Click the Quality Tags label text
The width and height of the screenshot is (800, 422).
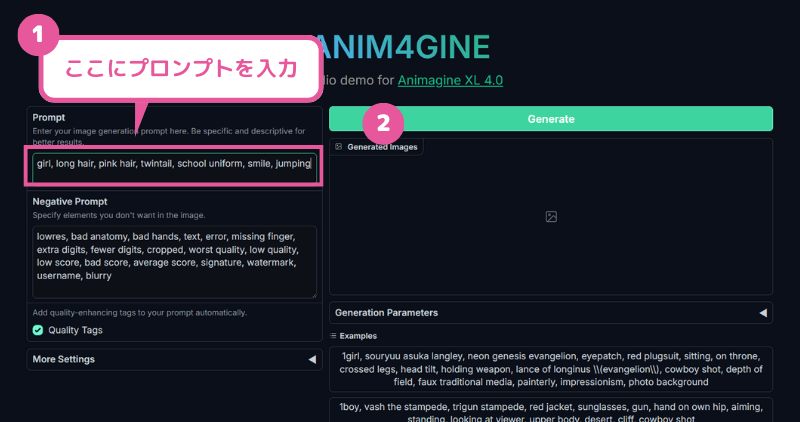point(76,330)
